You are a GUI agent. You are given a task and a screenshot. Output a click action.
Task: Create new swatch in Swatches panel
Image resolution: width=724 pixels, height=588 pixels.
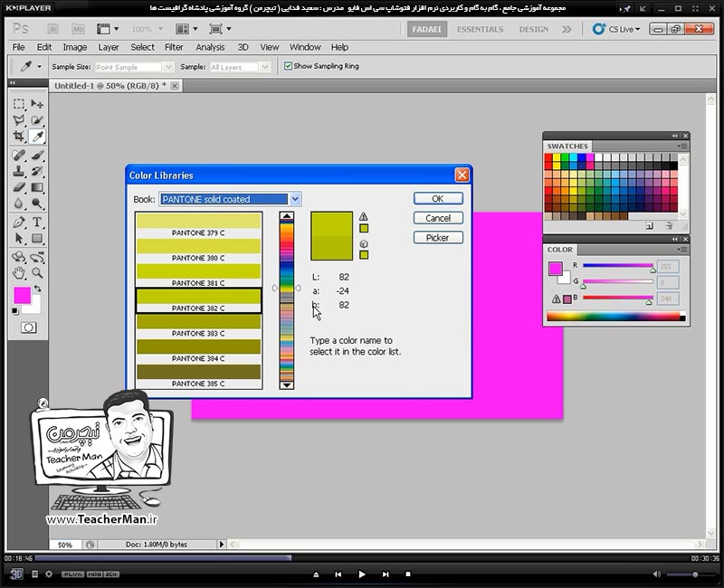[x=650, y=225]
